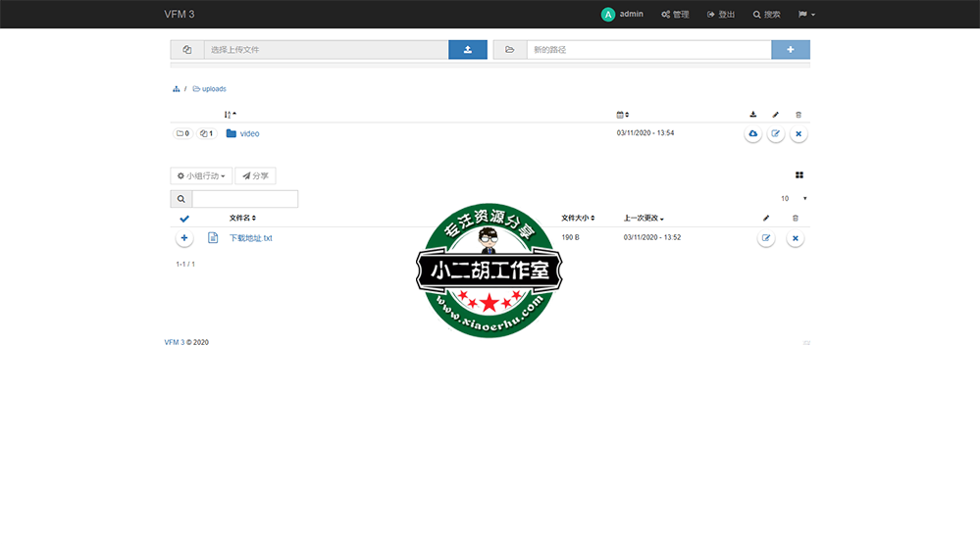
Task: Toggle select-all files checkmark
Action: [x=184, y=219]
